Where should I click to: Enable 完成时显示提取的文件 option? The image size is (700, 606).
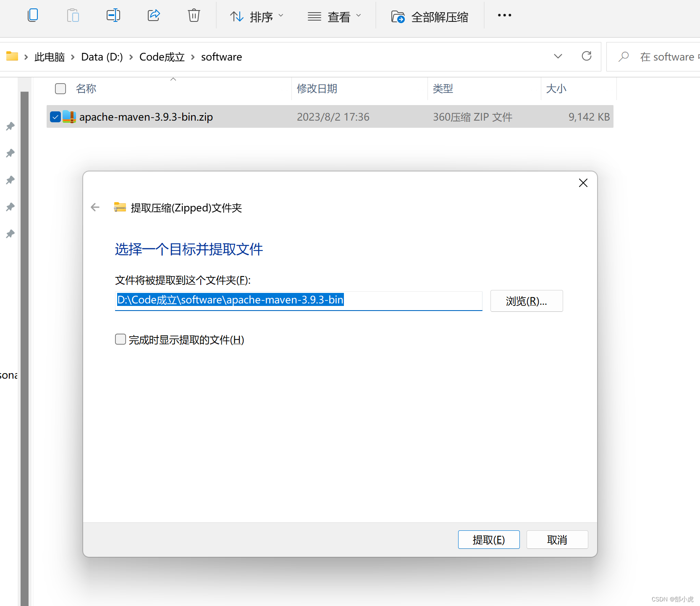tap(120, 339)
